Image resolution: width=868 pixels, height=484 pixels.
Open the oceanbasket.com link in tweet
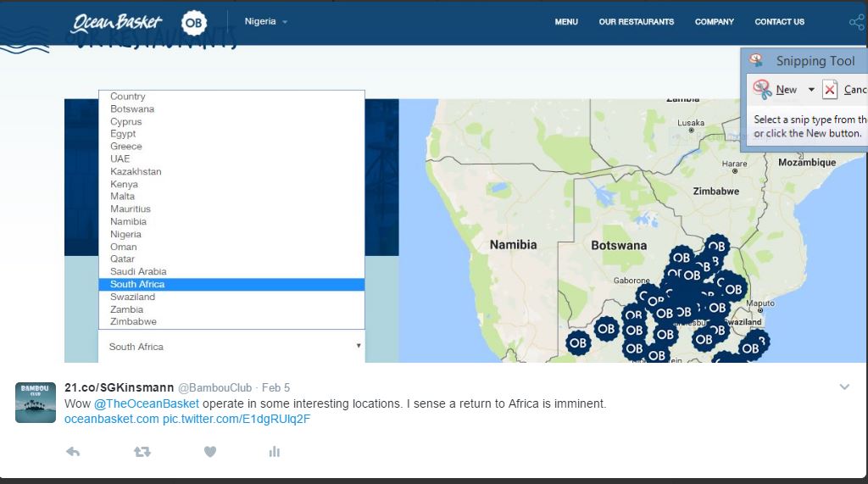point(111,420)
